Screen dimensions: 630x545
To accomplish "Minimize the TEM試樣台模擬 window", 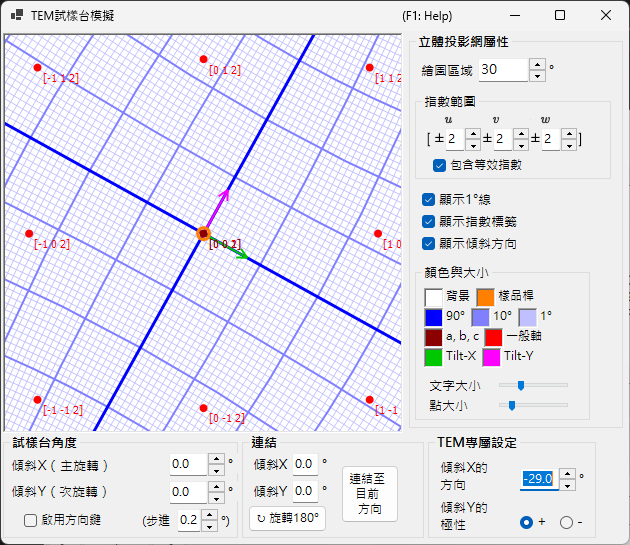I will pyautogui.click(x=515, y=15).
